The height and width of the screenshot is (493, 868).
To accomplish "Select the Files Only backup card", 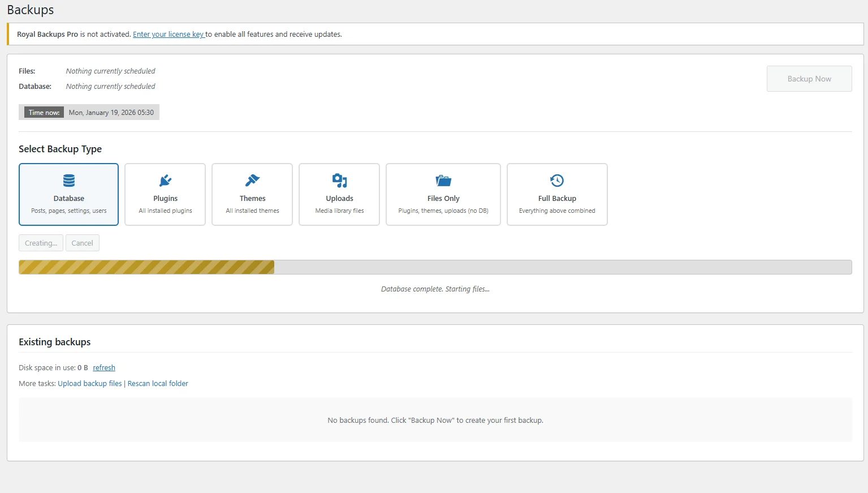I will pyautogui.click(x=443, y=194).
